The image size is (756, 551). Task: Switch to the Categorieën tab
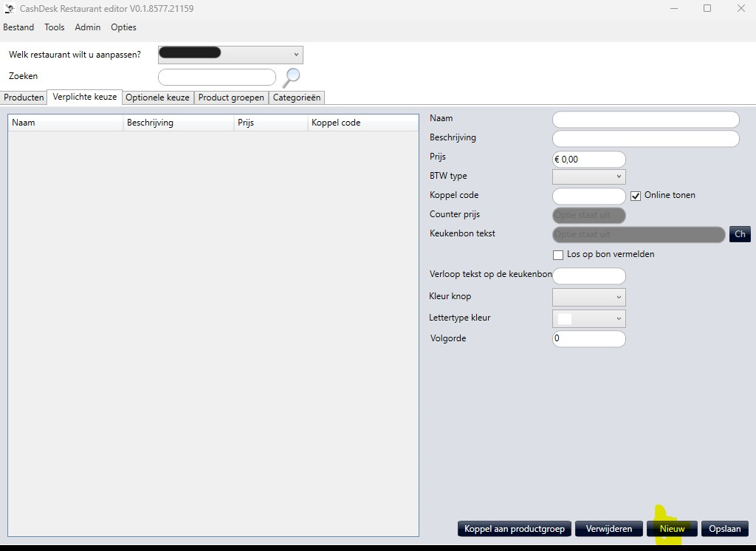click(297, 97)
